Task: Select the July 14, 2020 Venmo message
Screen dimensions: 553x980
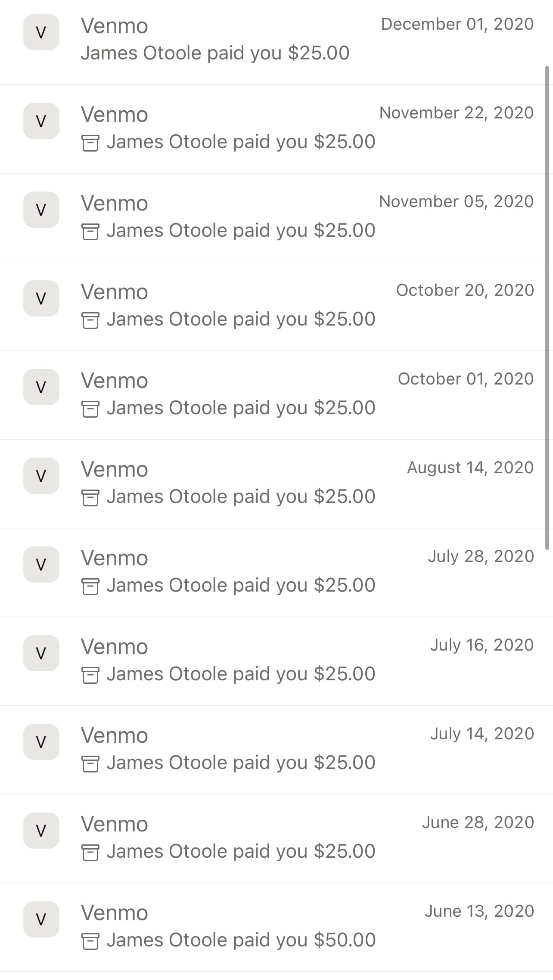Action: (x=276, y=750)
